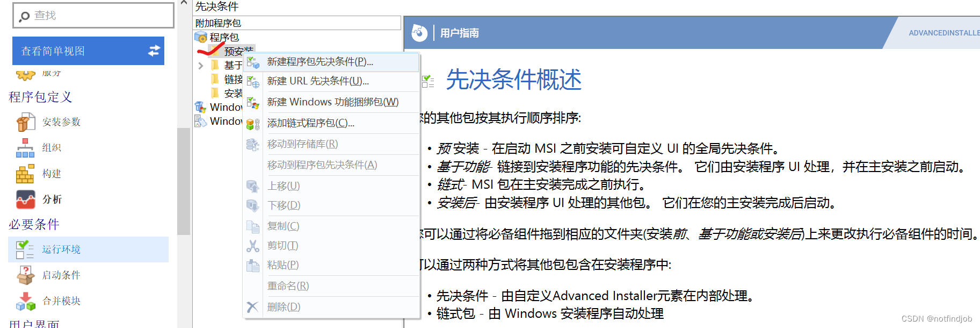Click the user guide logo icon
The height and width of the screenshot is (328, 980).
(419, 33)
